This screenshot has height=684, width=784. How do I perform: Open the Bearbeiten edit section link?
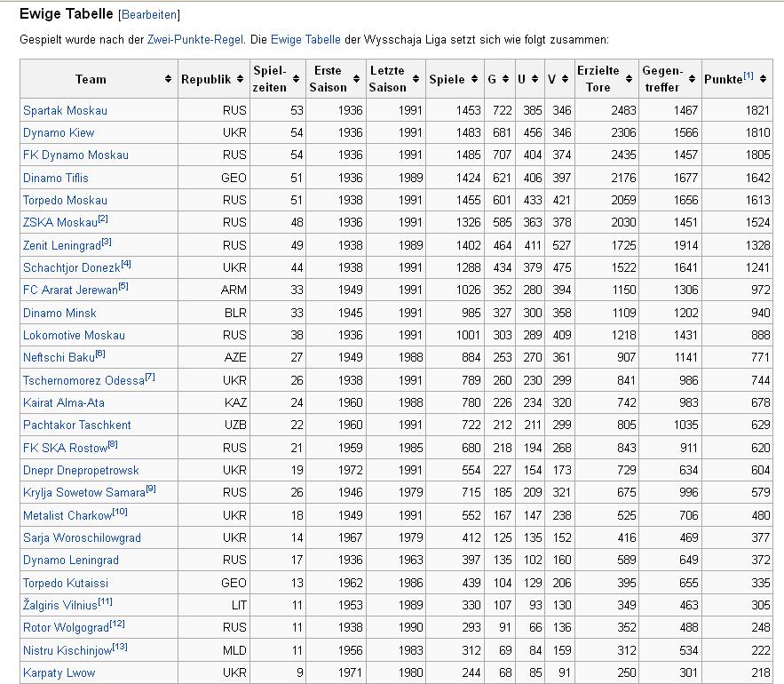(x=149, y=15)
